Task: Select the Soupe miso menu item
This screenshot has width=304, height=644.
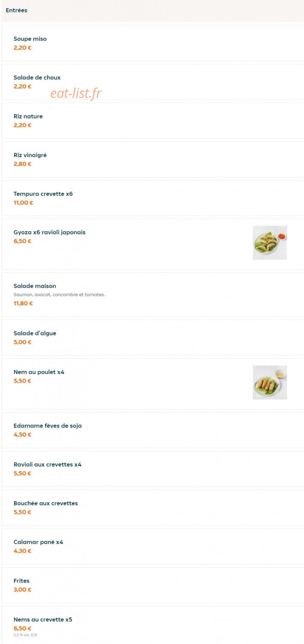Action: click(x=153, y=43)
